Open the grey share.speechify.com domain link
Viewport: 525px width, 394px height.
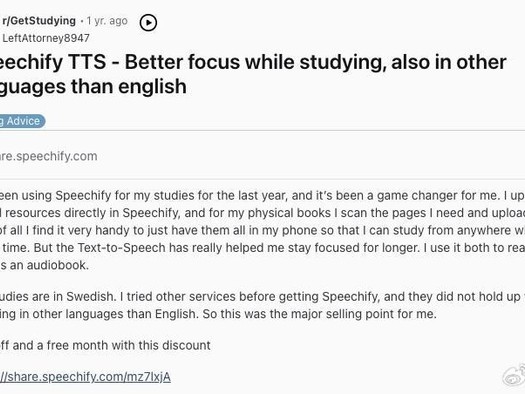tap(49, 156)
